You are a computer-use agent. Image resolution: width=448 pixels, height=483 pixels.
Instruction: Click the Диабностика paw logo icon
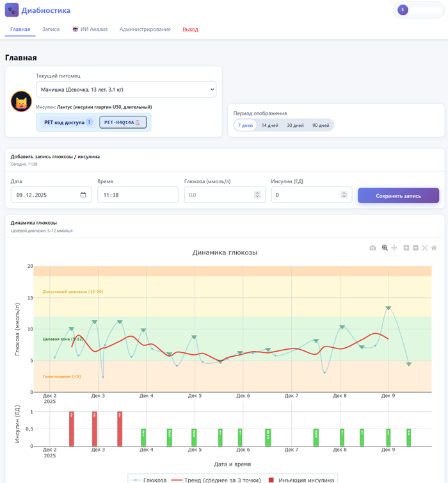(x=12, y=10)
